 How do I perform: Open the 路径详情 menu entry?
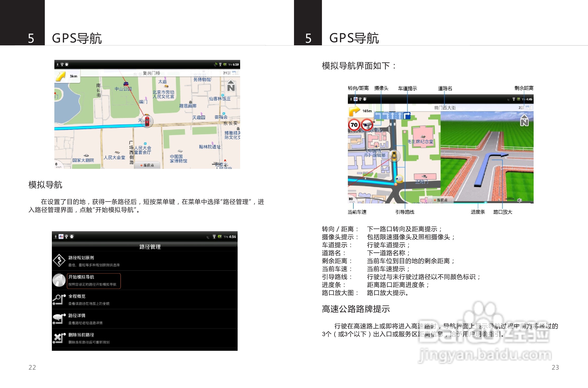pyautogui.click(x=77, y=316)
